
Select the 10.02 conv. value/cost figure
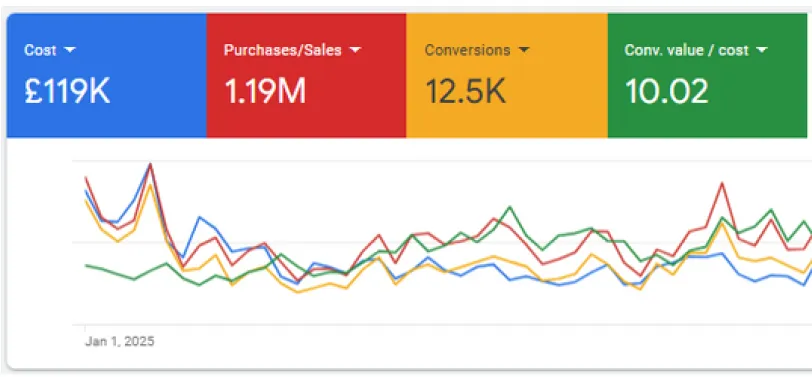tap(666, 91)
